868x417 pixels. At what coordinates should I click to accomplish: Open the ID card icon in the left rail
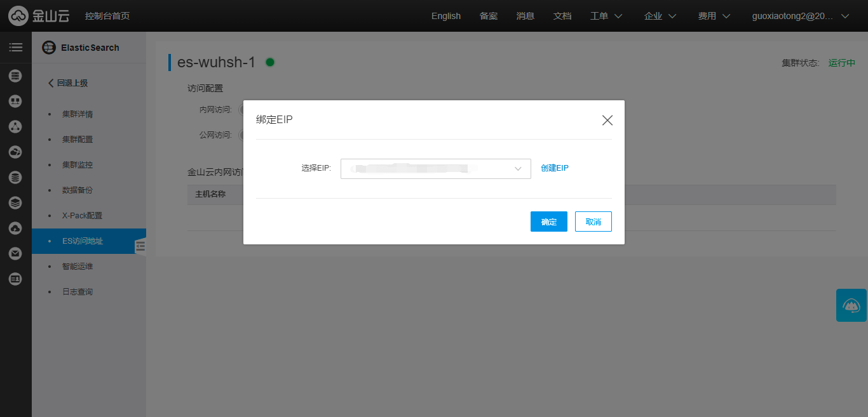(x=15, y=279)
